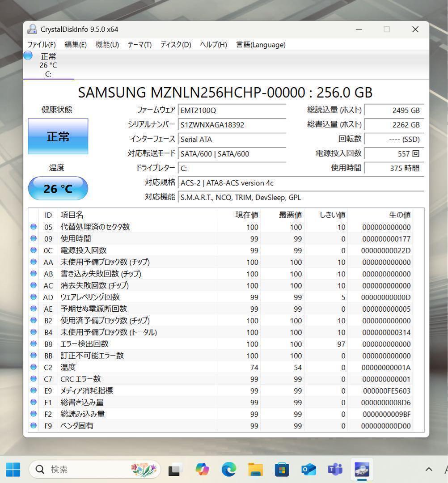Click the status orb for row BB
Viewport: 448px width, 483px height.
pos(34,356)
